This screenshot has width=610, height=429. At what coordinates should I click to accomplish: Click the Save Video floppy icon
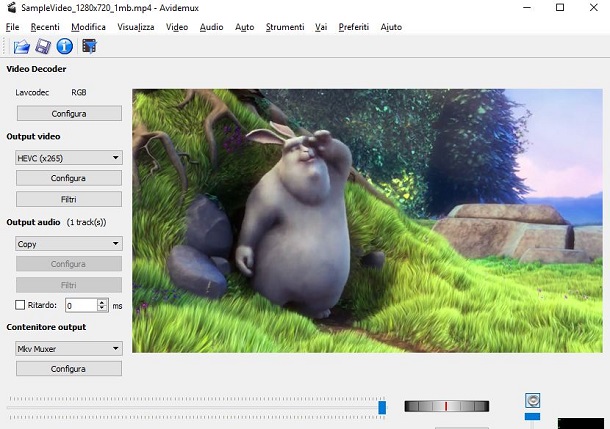(x=43, y=47)
